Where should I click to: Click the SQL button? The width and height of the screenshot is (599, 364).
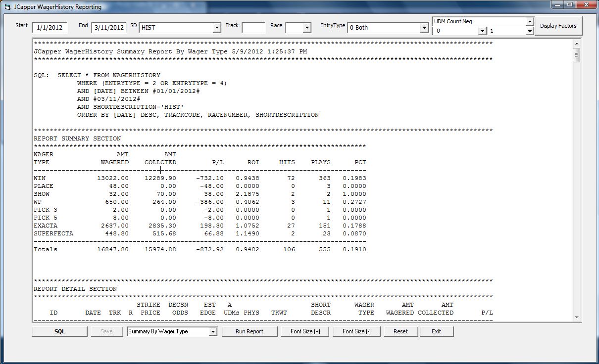click(60, 331)
